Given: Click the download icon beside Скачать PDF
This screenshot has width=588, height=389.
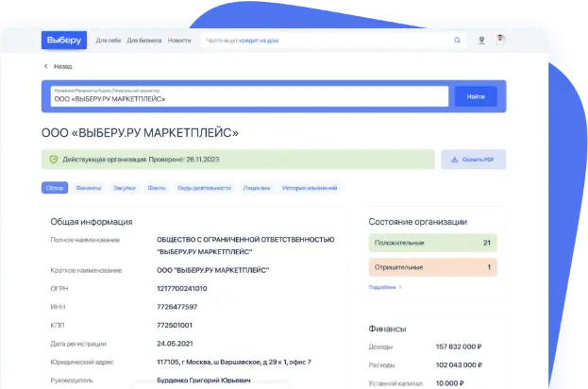Looking at the screenshot, I should pyautogui.click(x=454, y=160).
